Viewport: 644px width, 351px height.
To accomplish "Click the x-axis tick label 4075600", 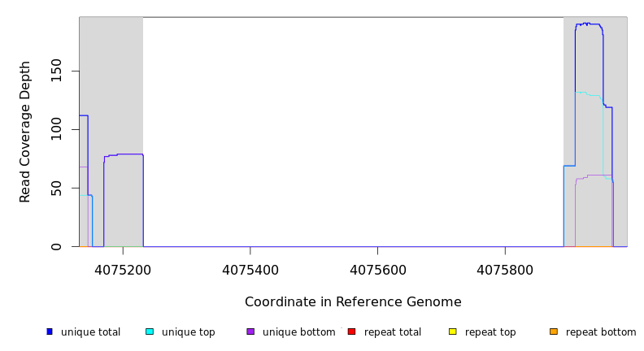I will pos(377,269).
